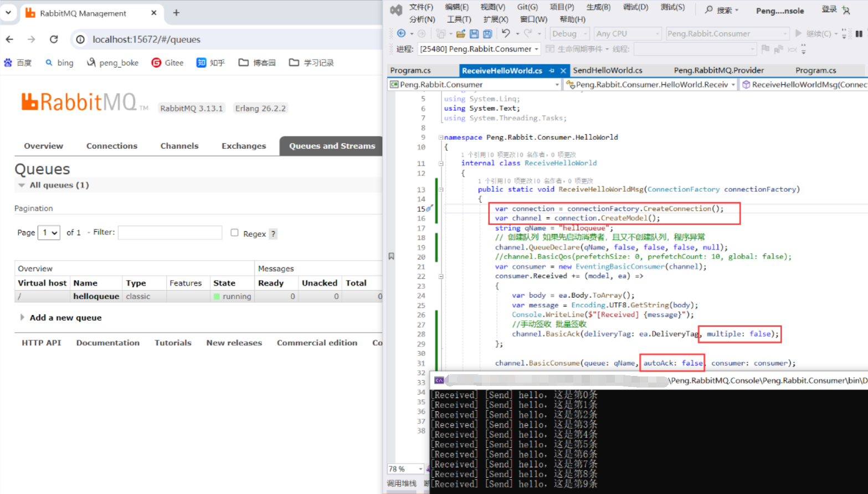
Task: Open the Gitee bookmark
Action: point(167,63)
